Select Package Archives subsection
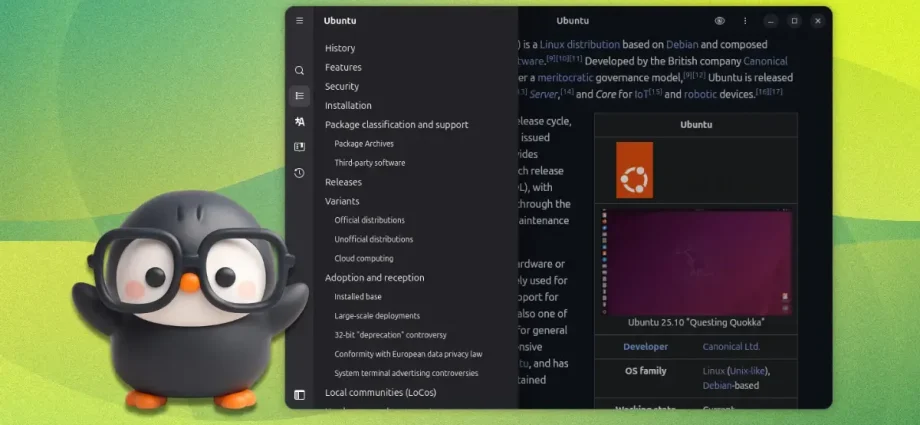The image size is (920, 425). [364, 144]
